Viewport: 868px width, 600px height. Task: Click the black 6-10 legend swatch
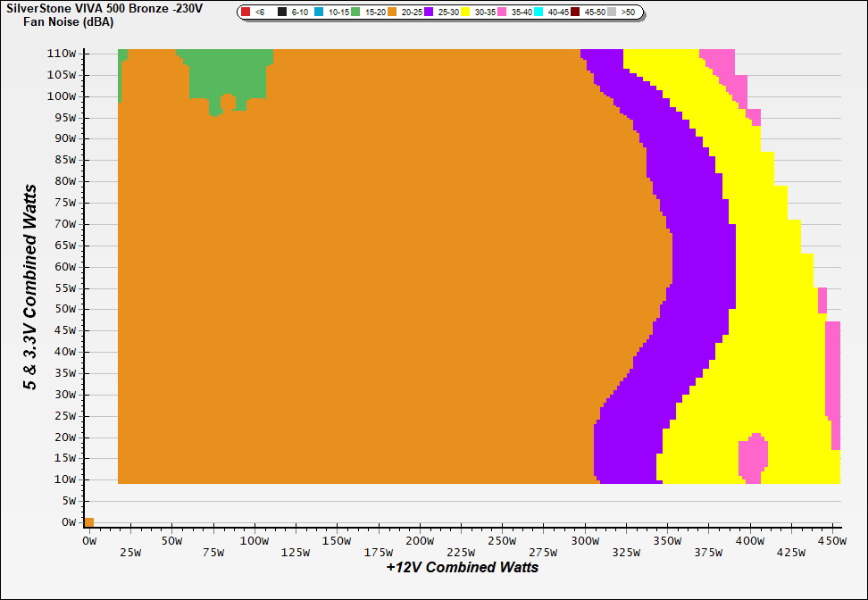(x=282, y=12)
